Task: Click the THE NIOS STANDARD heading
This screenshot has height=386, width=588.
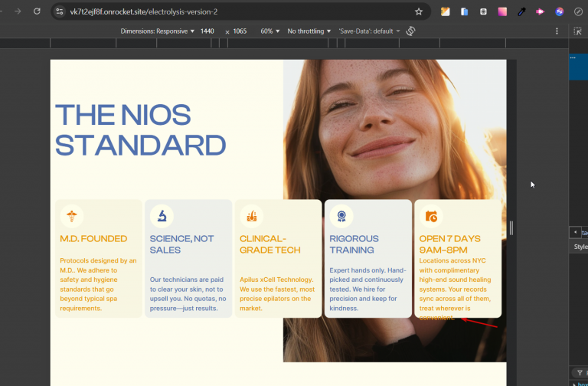Action: 141,129
